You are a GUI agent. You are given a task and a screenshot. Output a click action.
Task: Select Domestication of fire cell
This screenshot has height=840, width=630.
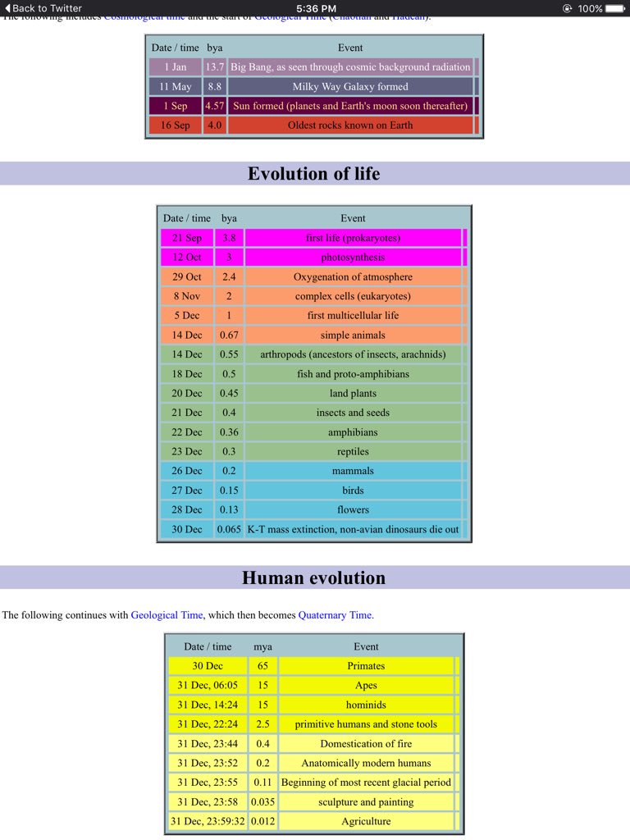click(366, 743)
